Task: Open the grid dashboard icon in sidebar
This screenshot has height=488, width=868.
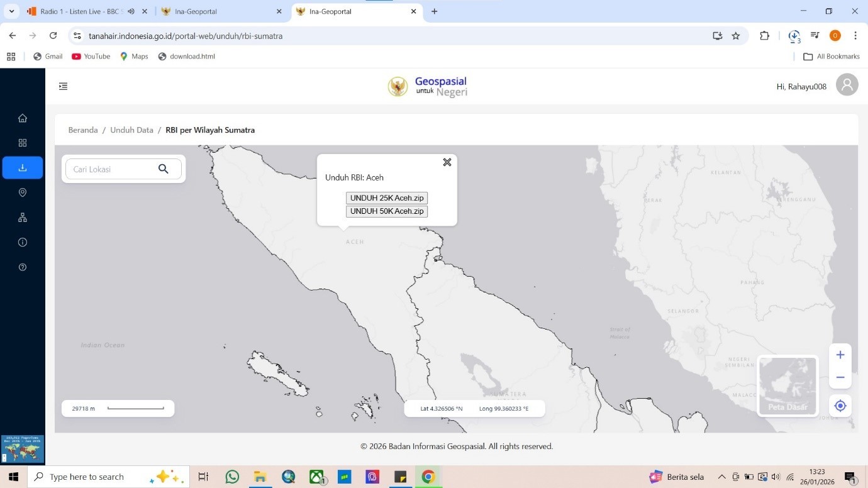Action: pyautogui.click(x=23, y=143)
